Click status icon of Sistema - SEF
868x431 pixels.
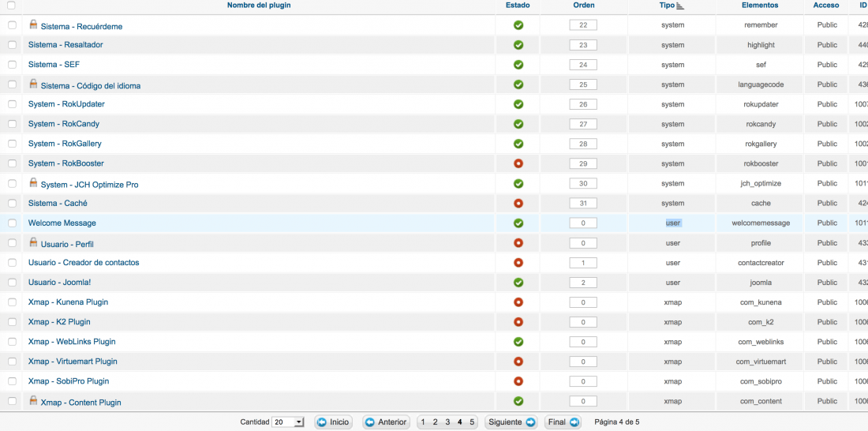coord(518,65)
